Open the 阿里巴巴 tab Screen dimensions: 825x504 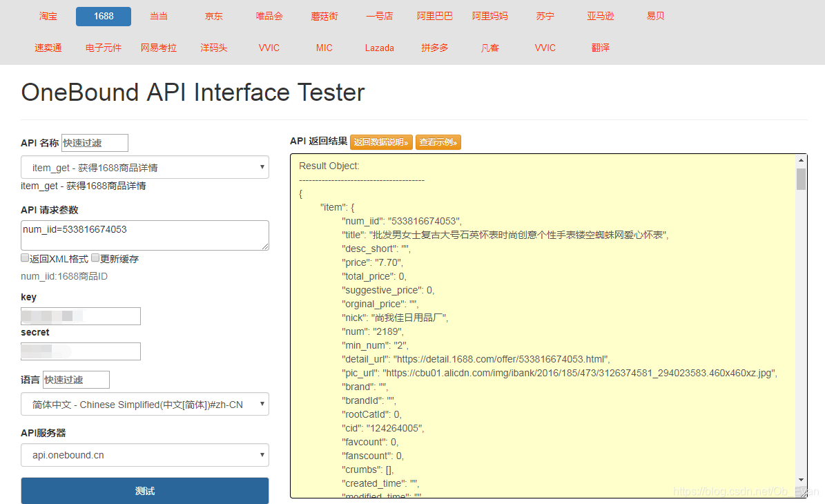[435, 17]
